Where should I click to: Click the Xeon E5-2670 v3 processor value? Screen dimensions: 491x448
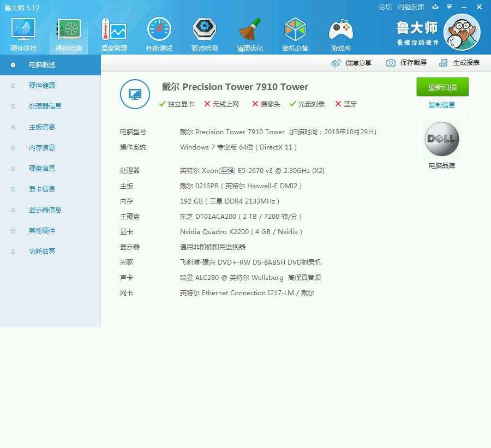(252, 171)
